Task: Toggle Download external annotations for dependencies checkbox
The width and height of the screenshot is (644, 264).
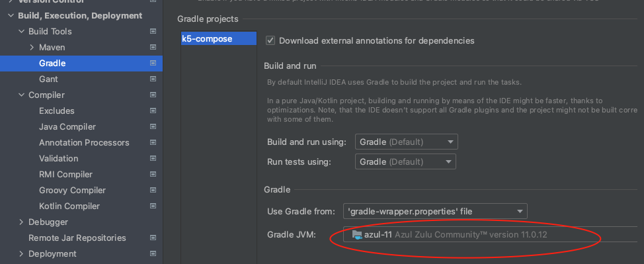Action: point(270,41)
